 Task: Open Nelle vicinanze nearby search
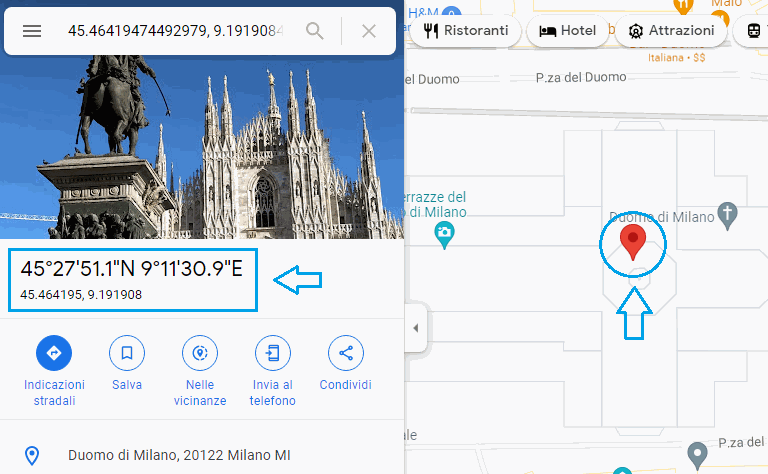(200, 353)
